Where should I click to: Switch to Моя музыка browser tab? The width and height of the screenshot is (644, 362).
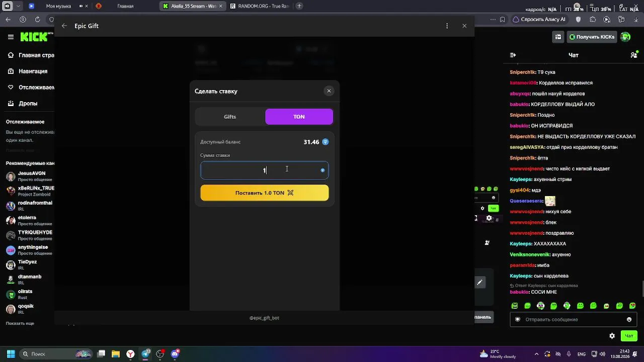(59, 6)
